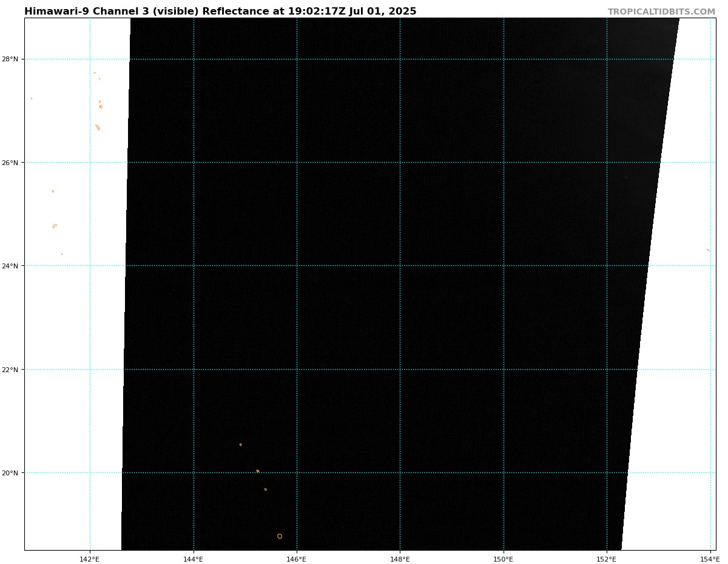Click the 24°N latitude label
This screenshot has width=728, height=564.
point(10,266)
